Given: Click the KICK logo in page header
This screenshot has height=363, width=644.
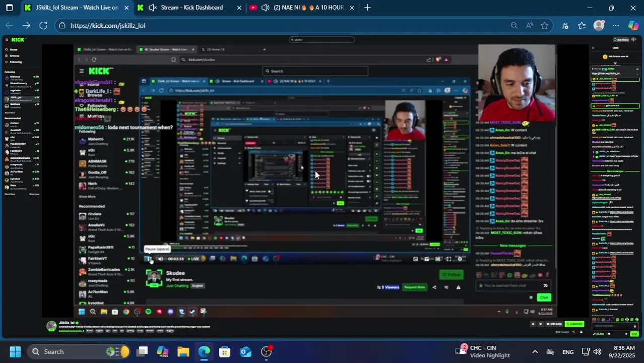Looking at the screenshot, I should pyautogui.click(x=19, y=39).
